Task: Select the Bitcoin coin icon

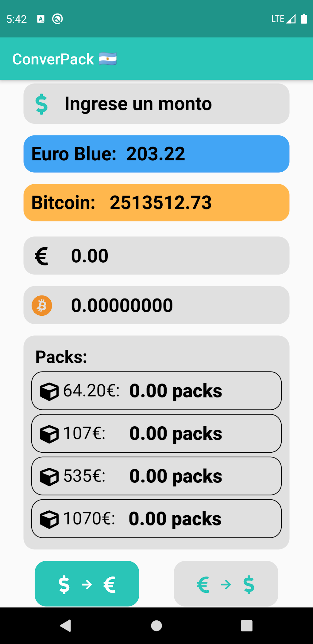Action: [42, 305]
